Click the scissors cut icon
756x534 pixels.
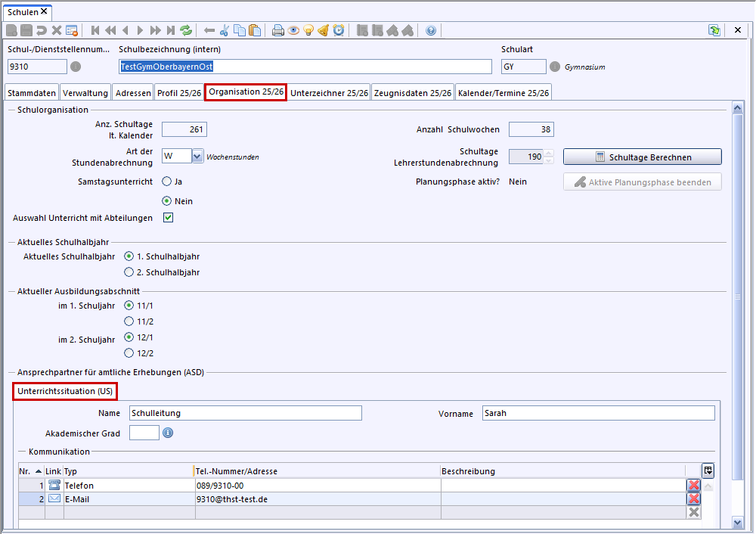tap(225, 30)
